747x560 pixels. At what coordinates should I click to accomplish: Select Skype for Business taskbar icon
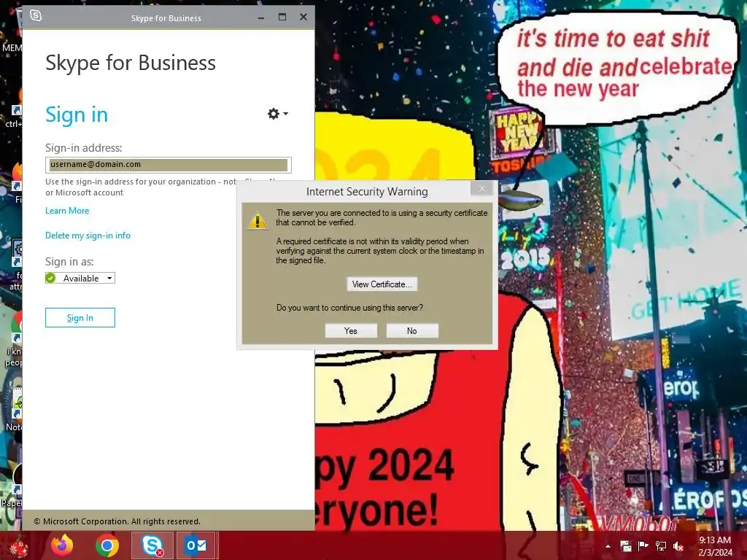[152, 545]
